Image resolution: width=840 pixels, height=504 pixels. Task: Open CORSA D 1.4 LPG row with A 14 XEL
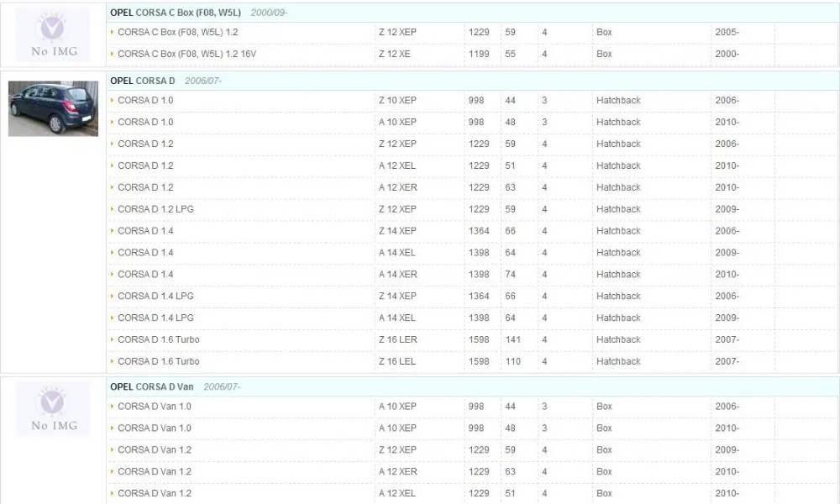click(155, 318)
